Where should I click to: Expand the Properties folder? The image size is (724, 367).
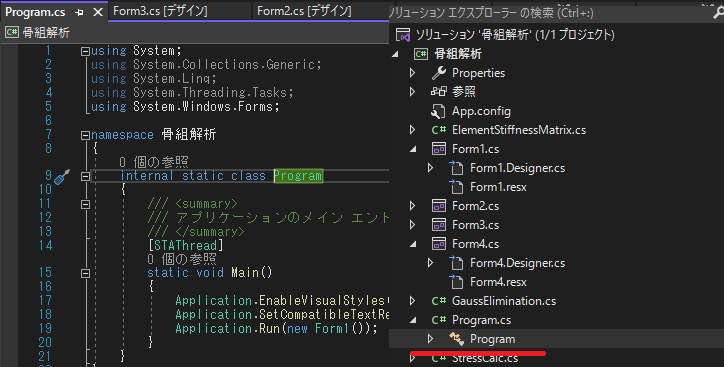(412, 73)
